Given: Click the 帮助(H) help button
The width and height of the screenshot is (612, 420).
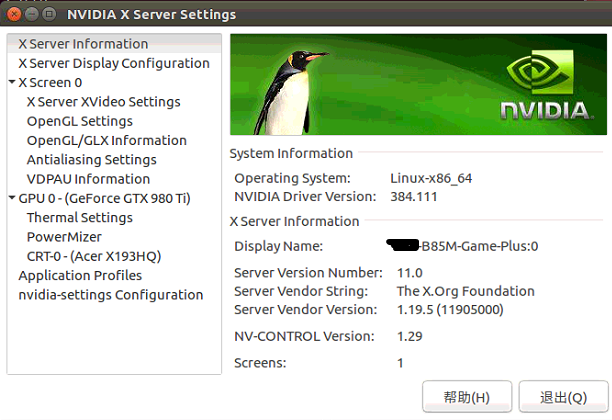Looking at the screenshot, I should 467,397.
